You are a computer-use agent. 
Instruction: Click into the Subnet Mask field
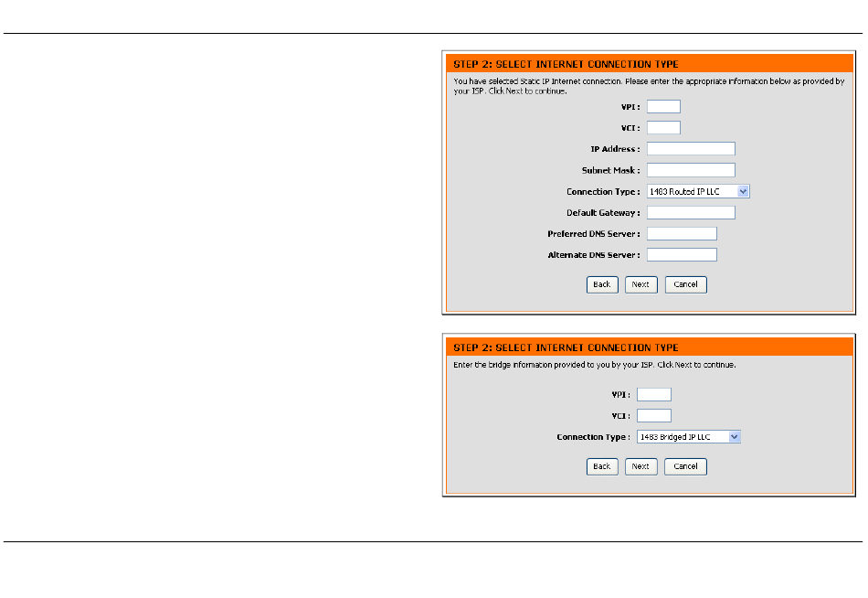coord(691,170)
